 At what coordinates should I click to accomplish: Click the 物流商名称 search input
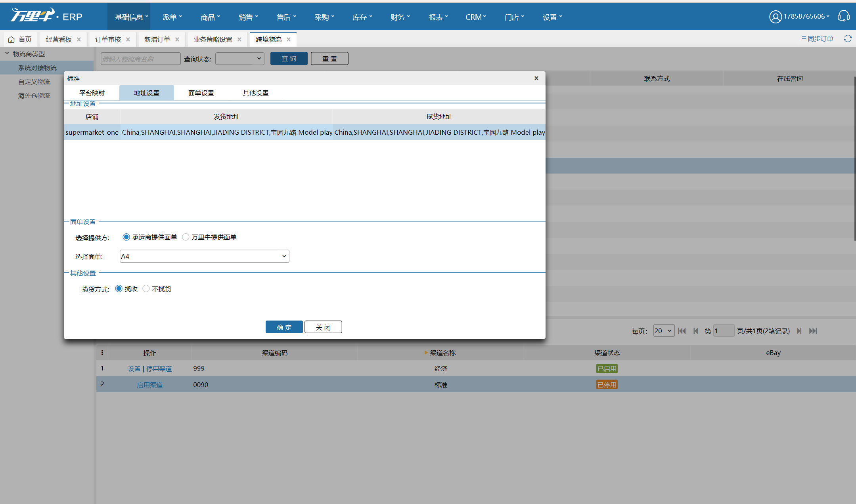[x=140, y=59]
